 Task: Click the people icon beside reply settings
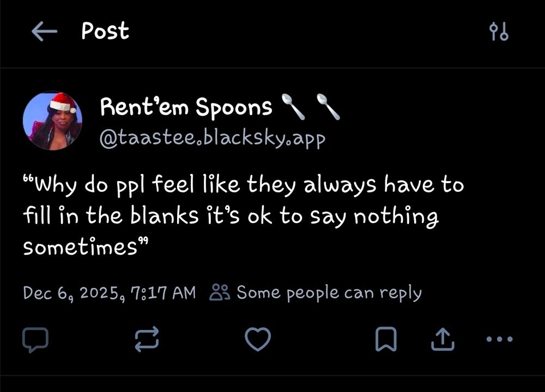click(x=221, y=293)
